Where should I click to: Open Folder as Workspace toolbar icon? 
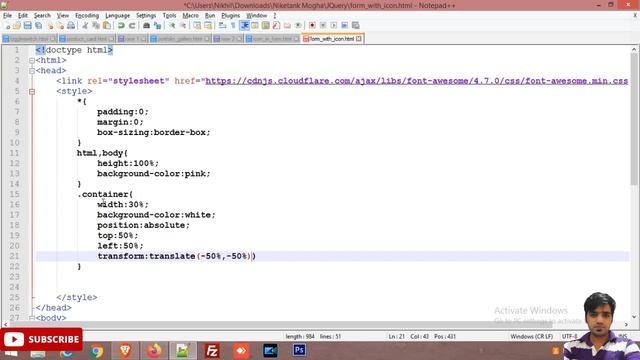(x=287, y=26)
